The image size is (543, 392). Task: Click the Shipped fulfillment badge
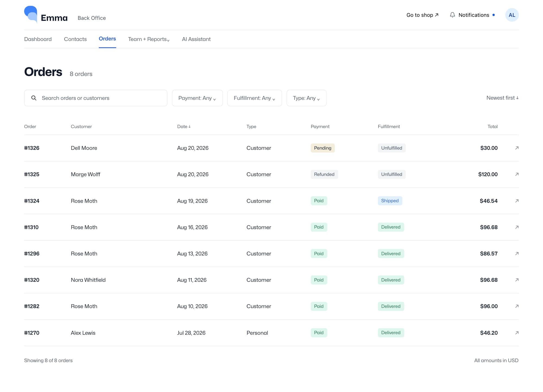[x=390, y=201]
